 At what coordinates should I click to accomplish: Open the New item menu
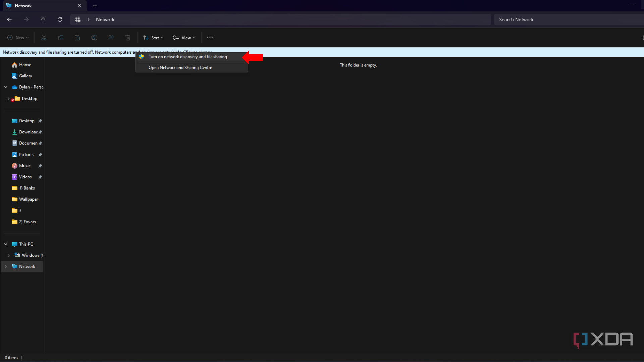pos(18,38)
